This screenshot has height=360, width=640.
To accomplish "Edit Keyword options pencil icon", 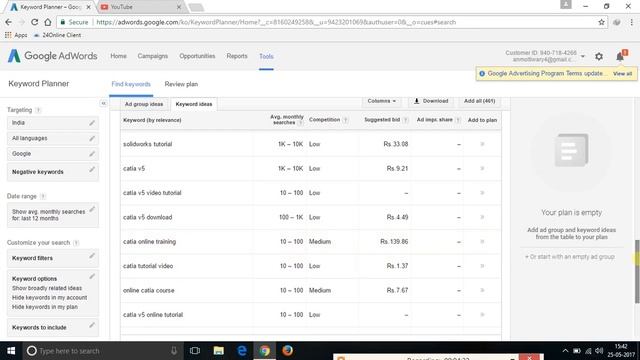I will pos(92,276).
